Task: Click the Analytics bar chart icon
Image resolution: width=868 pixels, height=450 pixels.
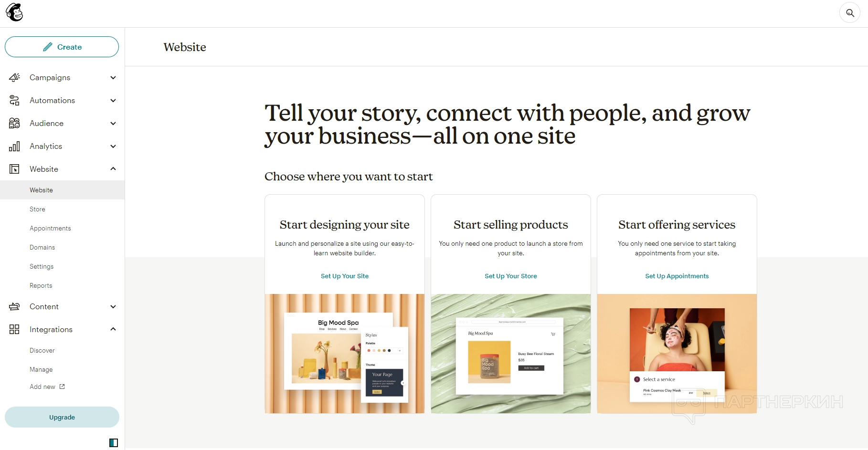Action: [14, 146]
